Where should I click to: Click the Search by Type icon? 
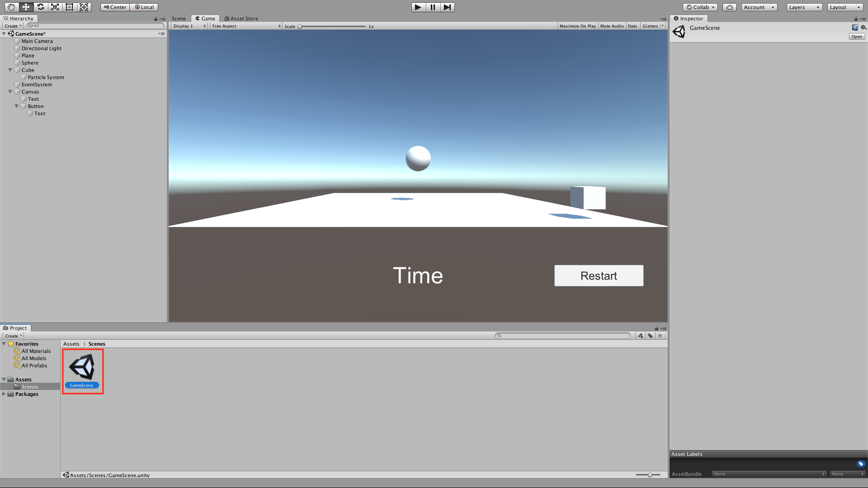point(640,336)
